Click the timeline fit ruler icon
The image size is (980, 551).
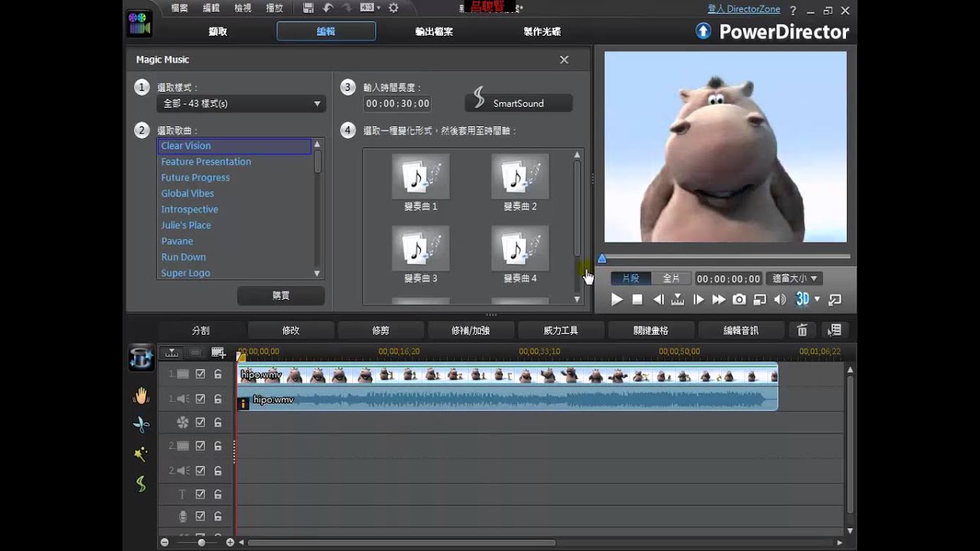click(171, 353)
